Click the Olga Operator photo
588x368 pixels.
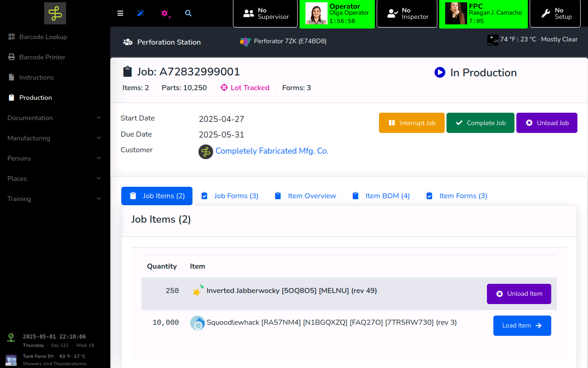pyautogui.click(x=316, y=14)
